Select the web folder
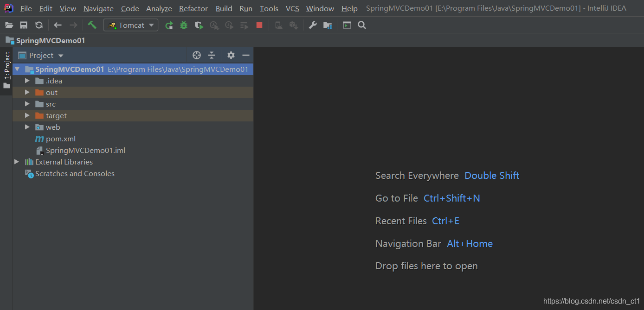 point(133,127)
